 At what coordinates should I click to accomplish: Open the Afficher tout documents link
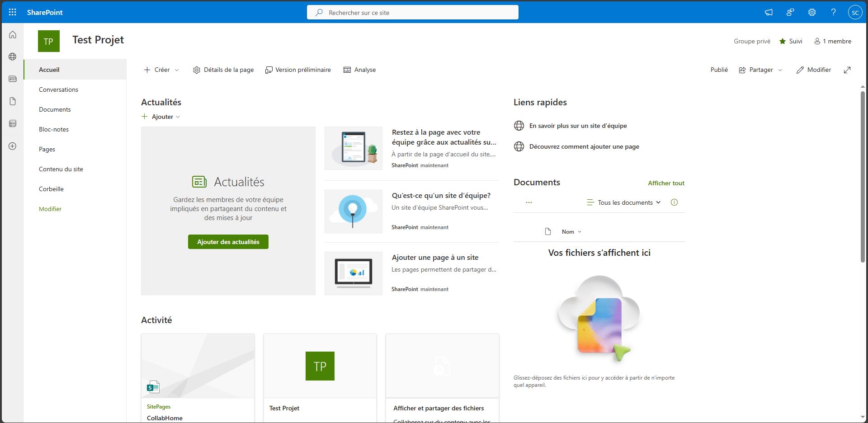[x=666, y=183]
